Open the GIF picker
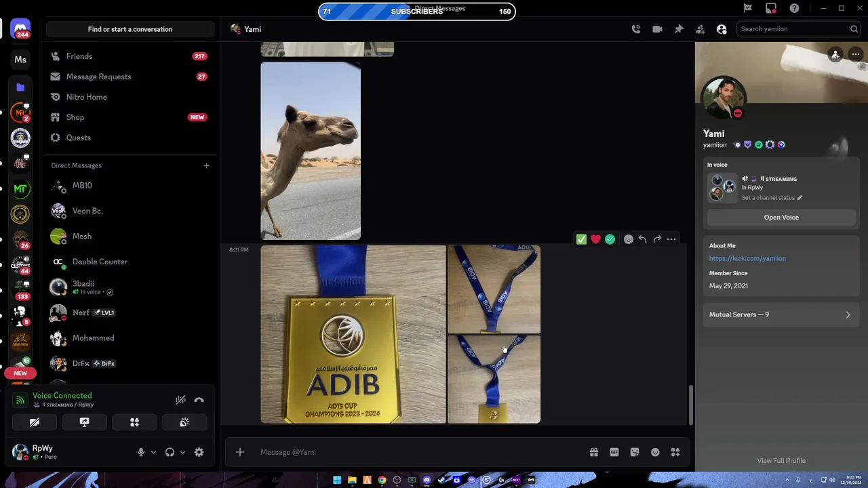Screen dimensions: 868x488 [x=614, y=452]
